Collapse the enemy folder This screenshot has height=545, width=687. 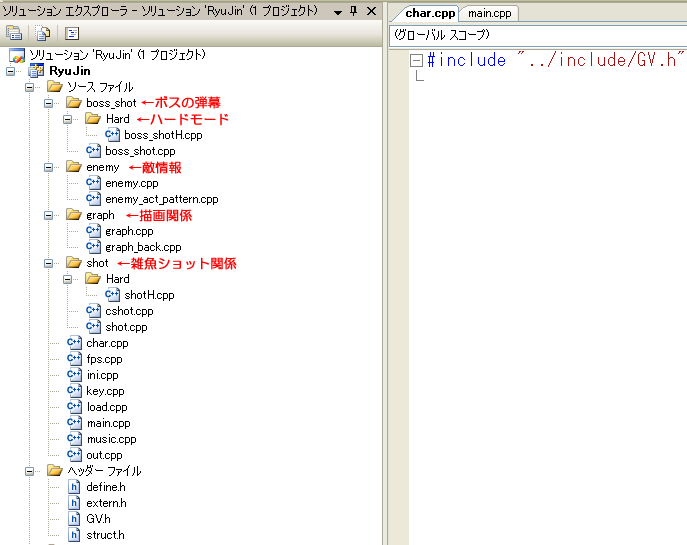click(x=49, y=167)
